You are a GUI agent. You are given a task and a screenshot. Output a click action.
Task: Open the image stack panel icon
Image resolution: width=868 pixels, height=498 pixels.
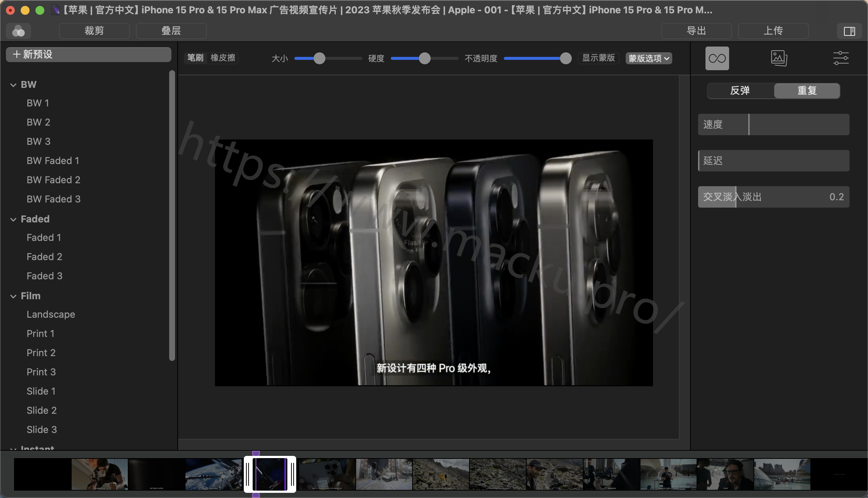point(779,58)
